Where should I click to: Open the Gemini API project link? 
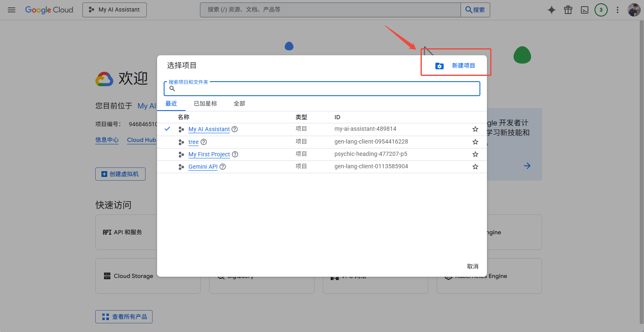pyautogui.click(x=203, y=167)
